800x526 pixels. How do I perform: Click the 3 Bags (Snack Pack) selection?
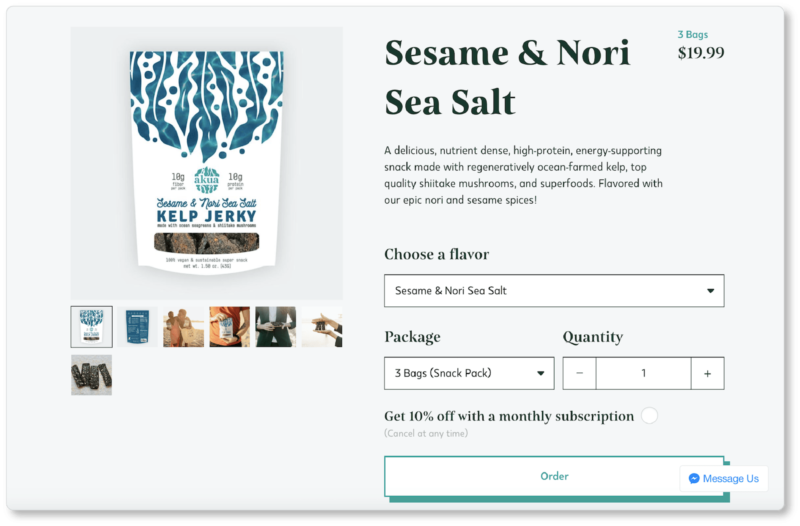click(443, 373)
